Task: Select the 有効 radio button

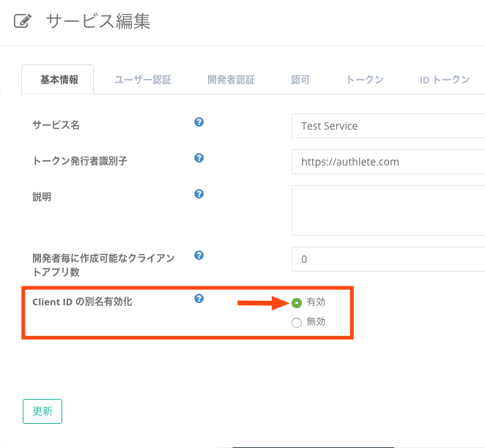Action: pos(297,303)
